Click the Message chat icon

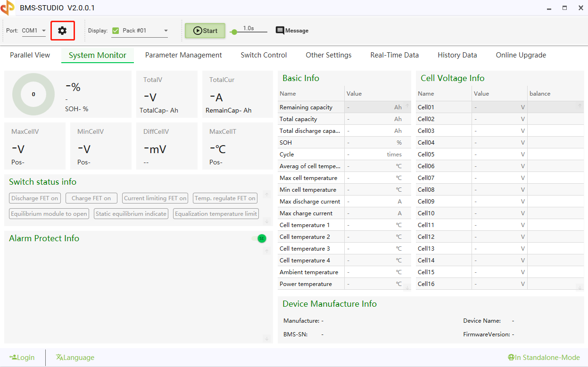(280, 31)
